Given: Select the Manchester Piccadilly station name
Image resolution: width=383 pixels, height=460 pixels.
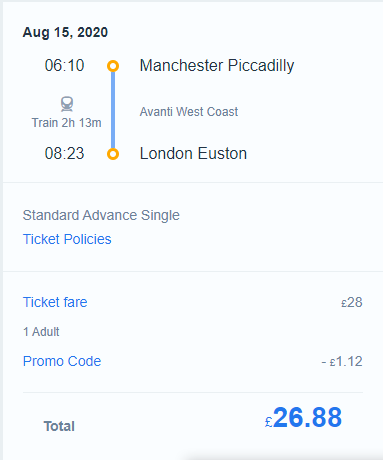Looking at the screenshot, I should [217, 65].
